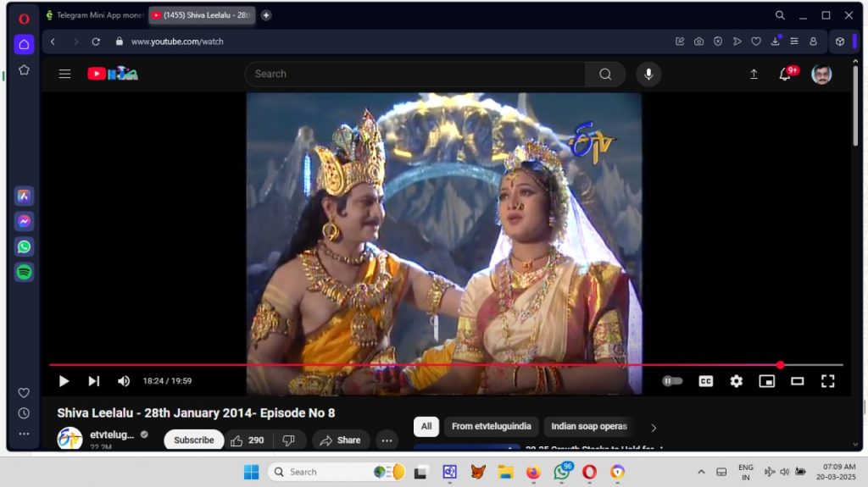
Task: Show hidden system tray icons
Action: click(x=701, y=472)
